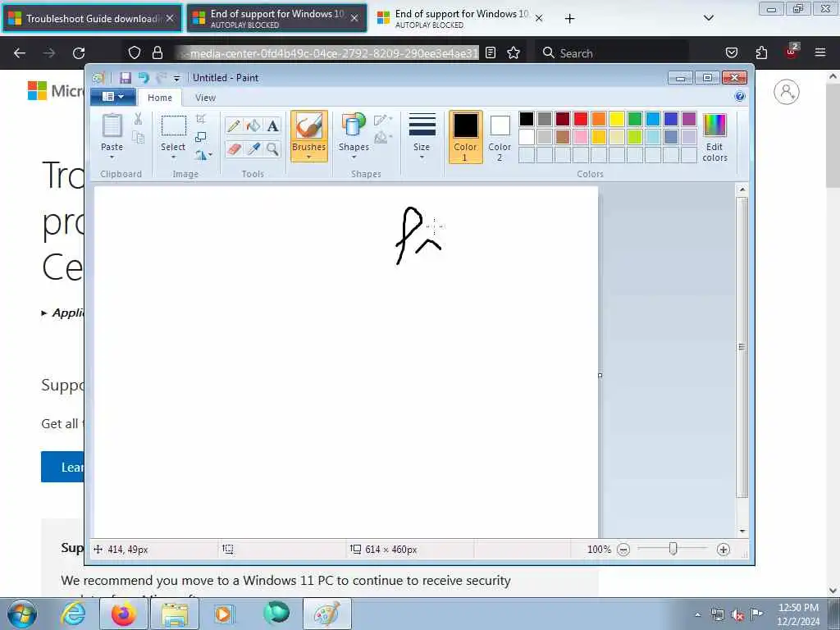
Task: Switch to the View ribbon tab
Action: pyautogui.click(x=205, y=98)
